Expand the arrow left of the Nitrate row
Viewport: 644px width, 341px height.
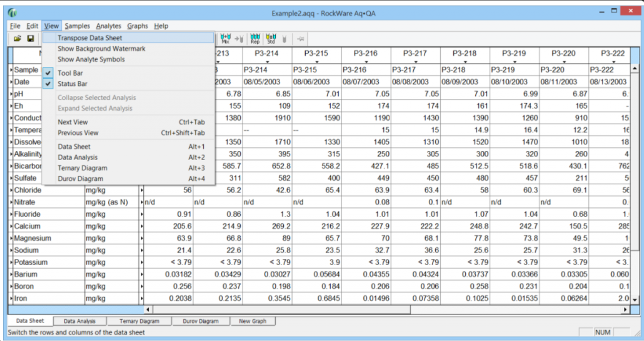tap(12, 202)
